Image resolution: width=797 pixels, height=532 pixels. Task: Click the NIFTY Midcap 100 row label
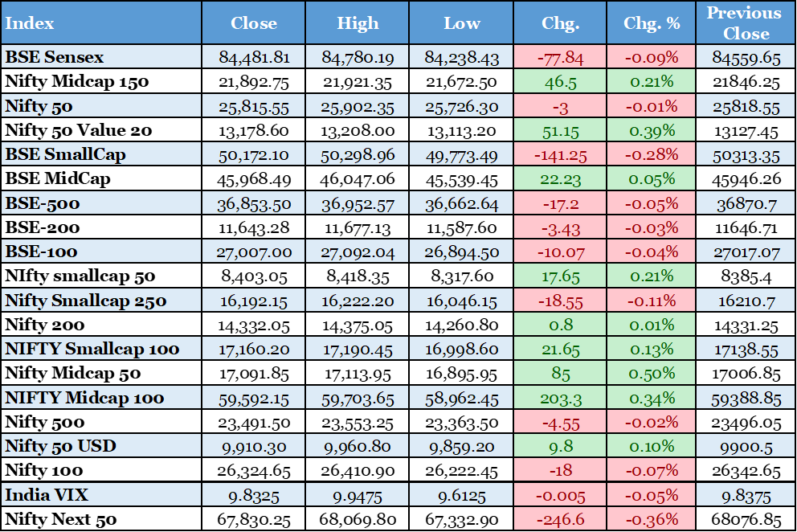[84, 398]
